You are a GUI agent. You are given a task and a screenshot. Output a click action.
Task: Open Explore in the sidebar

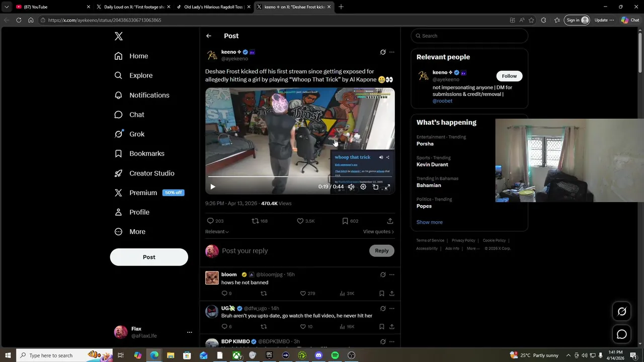(133, 75)
